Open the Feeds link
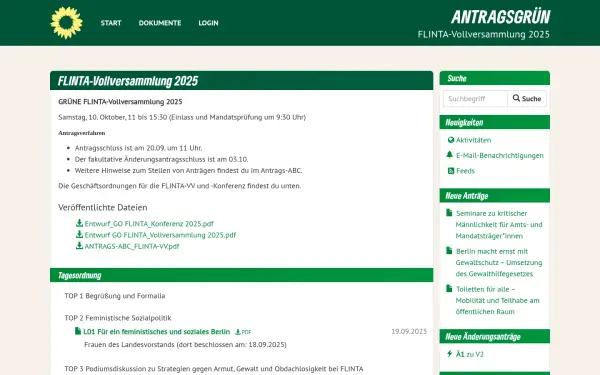The width and height of the screenshot is (600, 375). pyautogui.click(x=465, y=171)
